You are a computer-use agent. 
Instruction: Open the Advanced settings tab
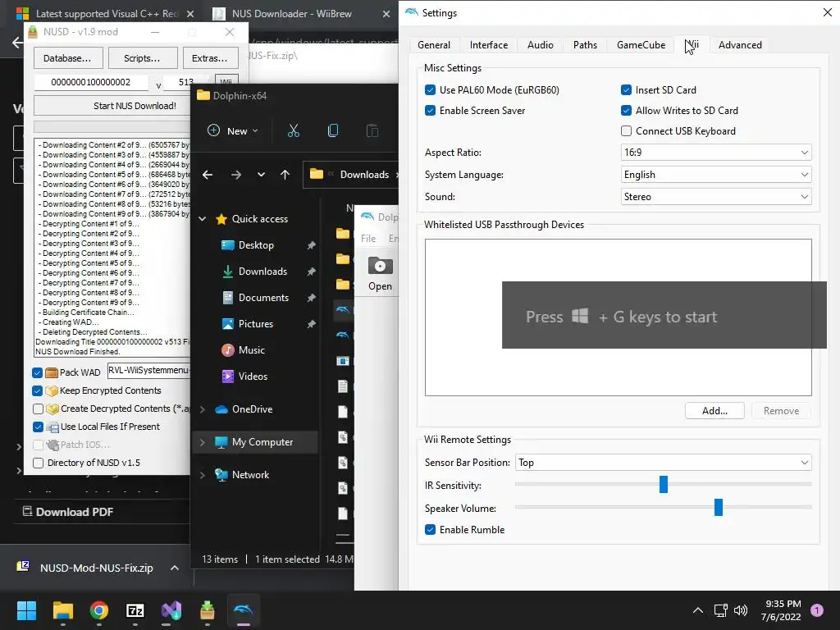tap(740, 45)
